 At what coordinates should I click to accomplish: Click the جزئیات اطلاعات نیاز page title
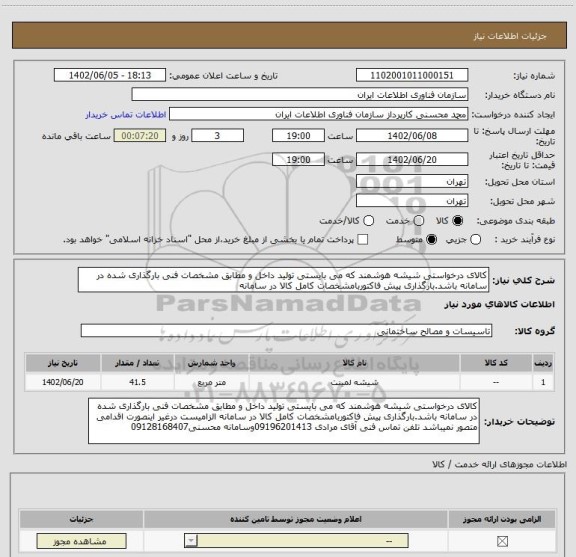pyautogui.click(x=510, y=36)
